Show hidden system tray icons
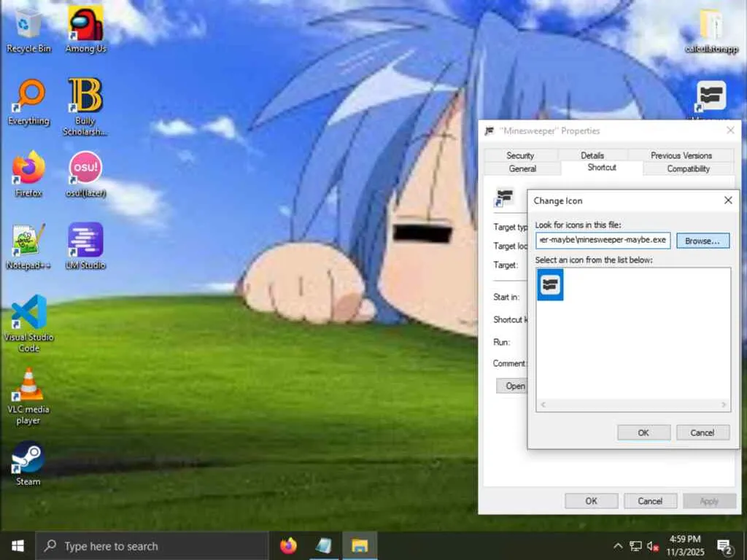 618,546
